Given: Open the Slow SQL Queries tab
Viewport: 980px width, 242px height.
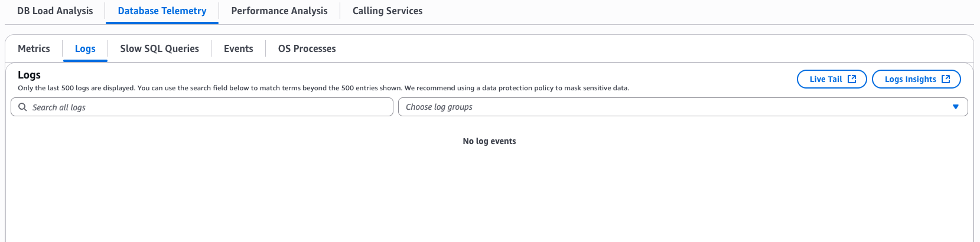Looking at the screenshot, I should click(x=159, y=49).
